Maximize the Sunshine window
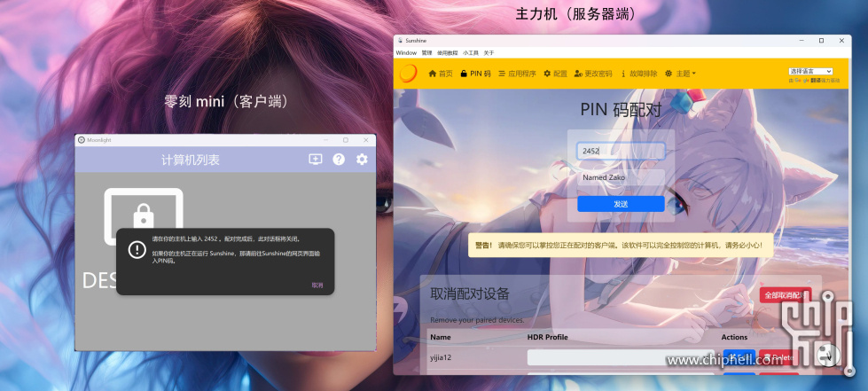Screen dimensions: 868x391 (822, 41)
